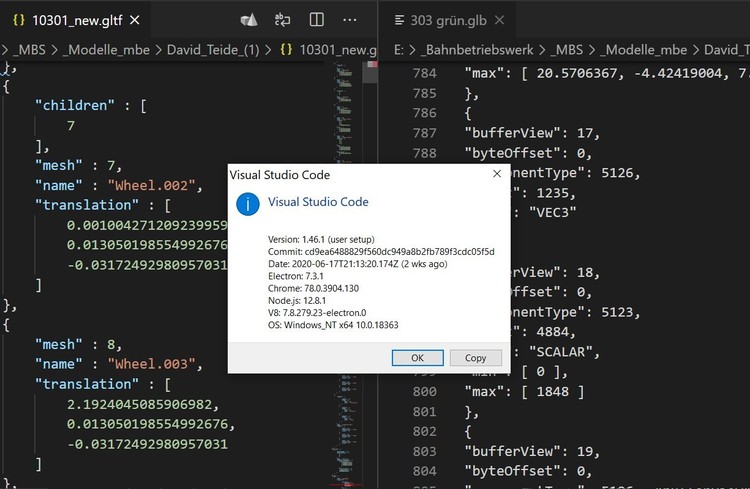Click the left editor scrollbar thumb

(x=370, y=72)
